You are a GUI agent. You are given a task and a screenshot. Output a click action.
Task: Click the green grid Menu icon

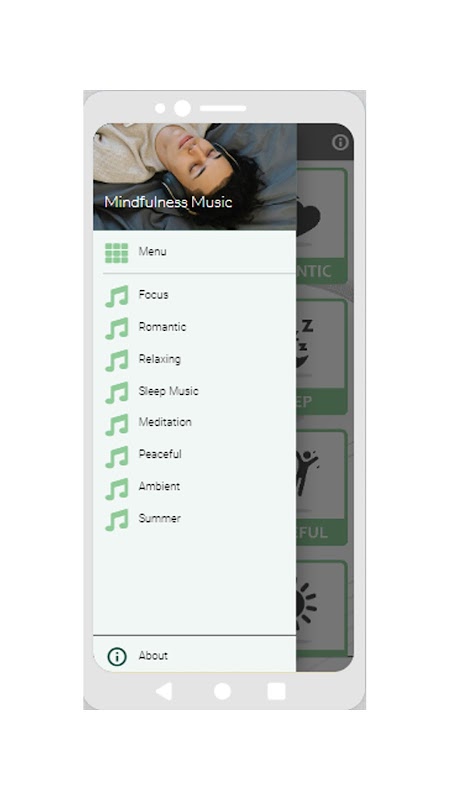coord(116,253)
